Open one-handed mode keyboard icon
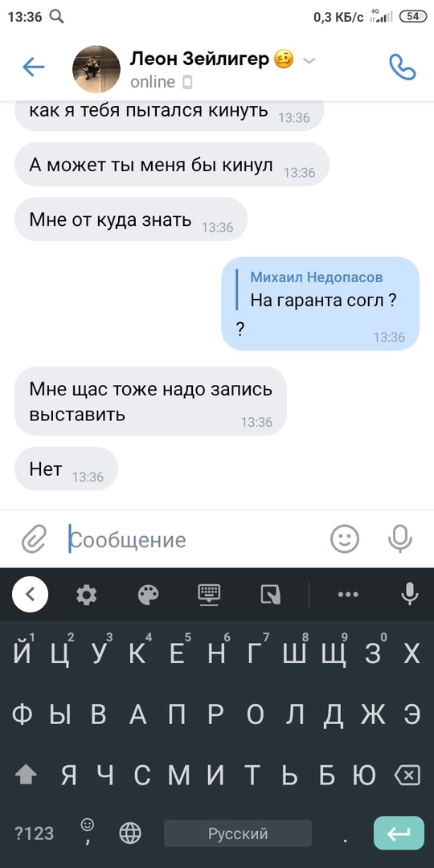 [x=271, y=595]
